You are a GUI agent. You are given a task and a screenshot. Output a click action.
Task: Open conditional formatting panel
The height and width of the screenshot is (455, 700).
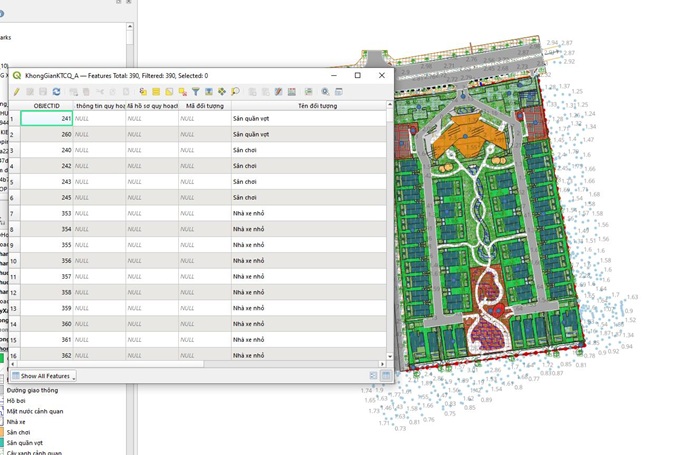pyautogui.click(x=291, y=92)
